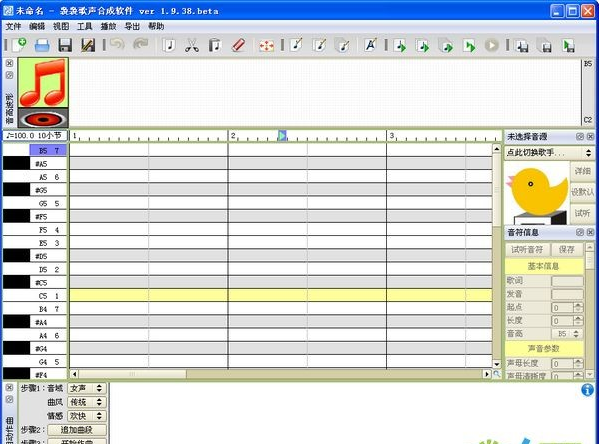Click the blue info icon at bottom right

(x=587, y=390)
